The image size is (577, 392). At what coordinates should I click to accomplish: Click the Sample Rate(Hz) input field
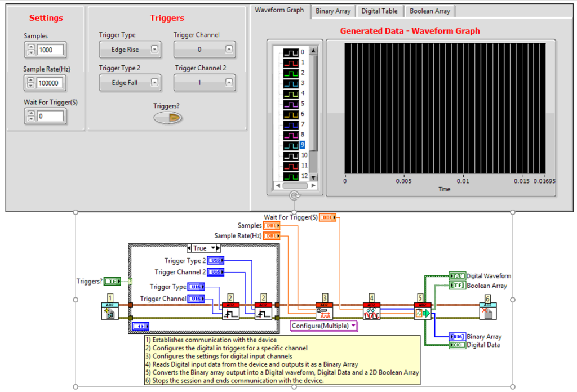pos(50,83)
